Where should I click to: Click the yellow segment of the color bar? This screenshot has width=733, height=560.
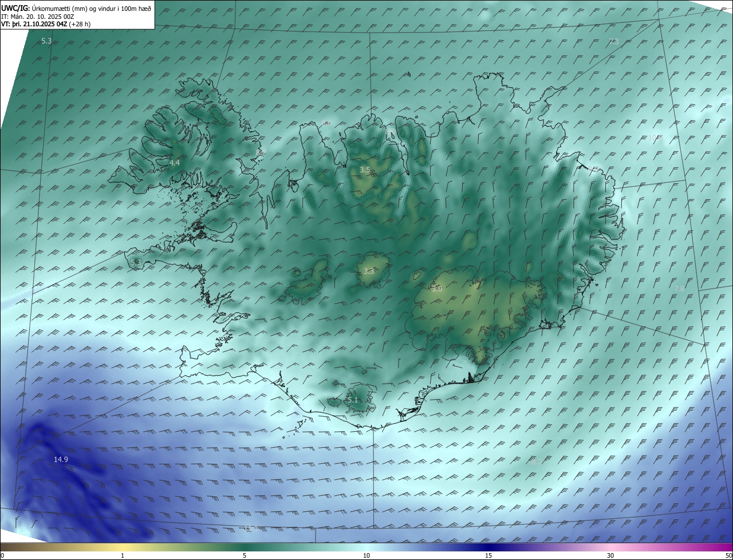pos(123,547)
